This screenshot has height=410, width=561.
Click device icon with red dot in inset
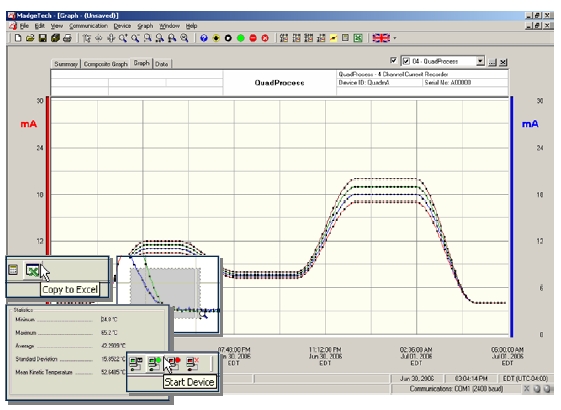tap(174, 364)
